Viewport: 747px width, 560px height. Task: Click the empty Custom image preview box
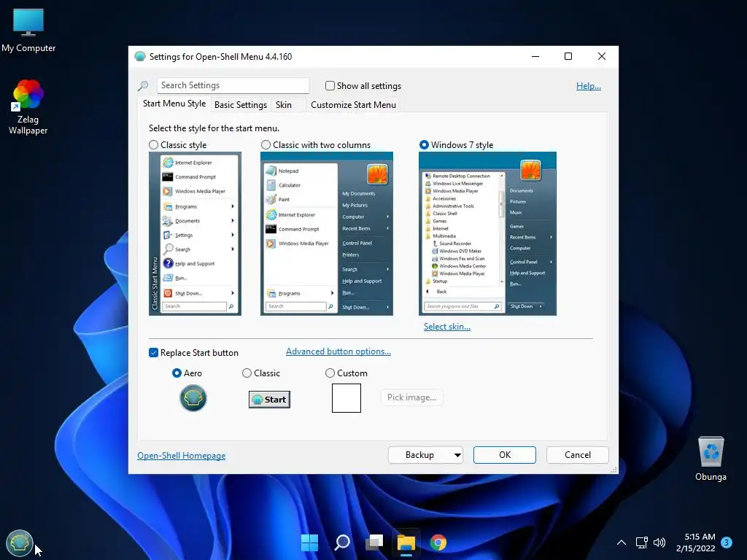(x=347, y=398)
